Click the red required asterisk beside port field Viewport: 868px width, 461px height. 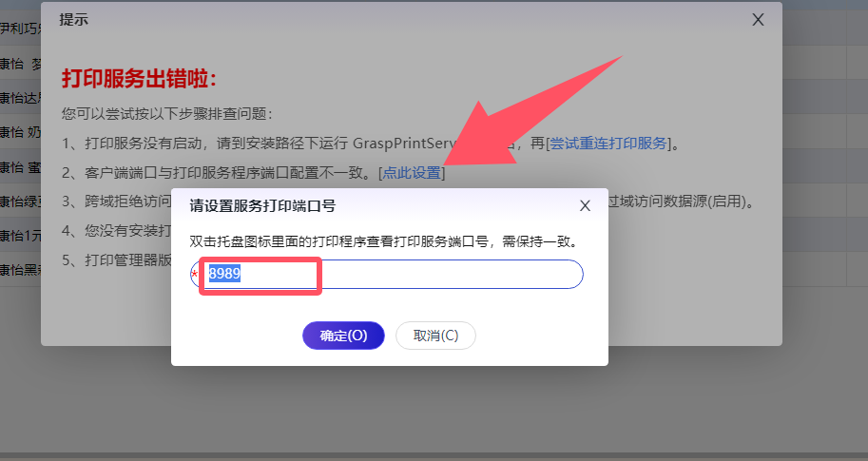tap(194, 275)
